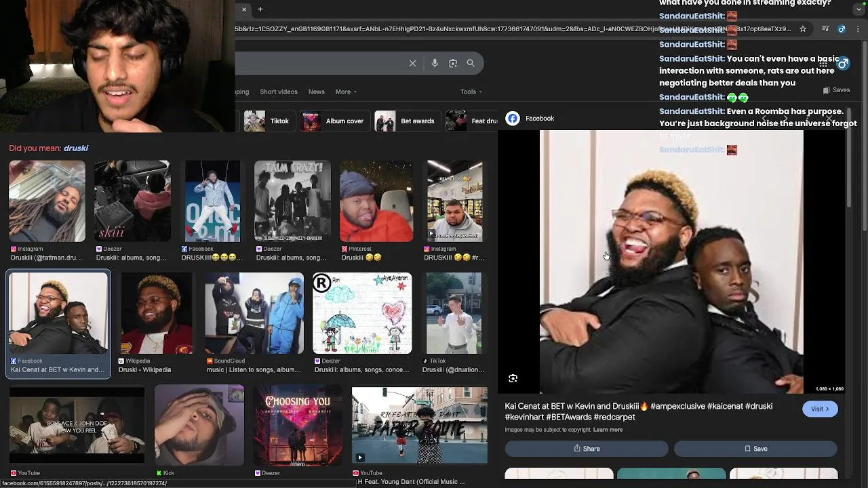Click the Learn more copyright link

608,430
